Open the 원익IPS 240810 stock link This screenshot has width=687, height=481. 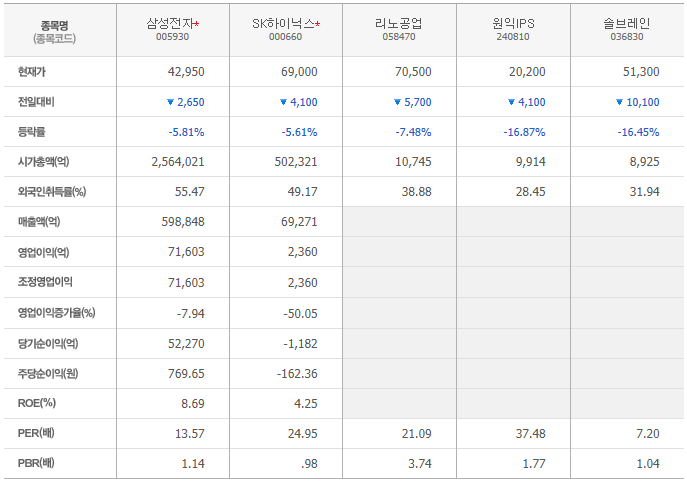click(x=513, y=29)
